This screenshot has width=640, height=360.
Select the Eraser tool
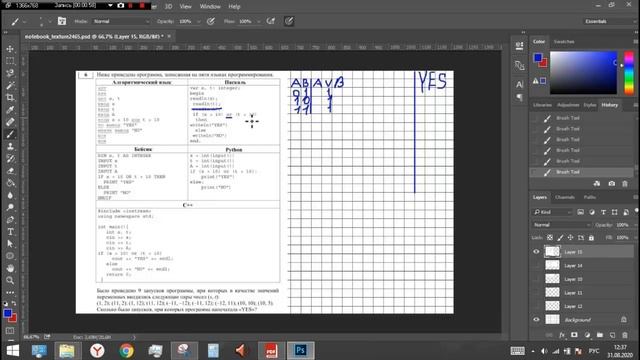point(10,171)
